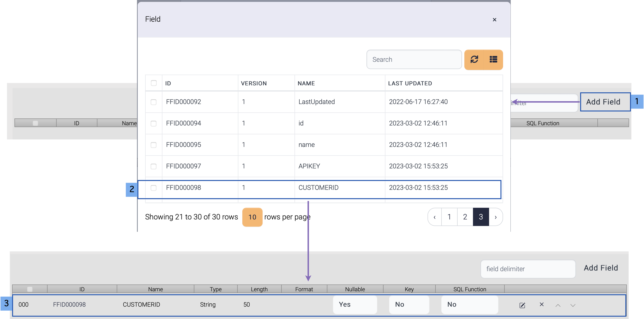Expand the Key dropdown showing No
The width and height of the screenshot is (644, 319).
[x=409, y=304]
